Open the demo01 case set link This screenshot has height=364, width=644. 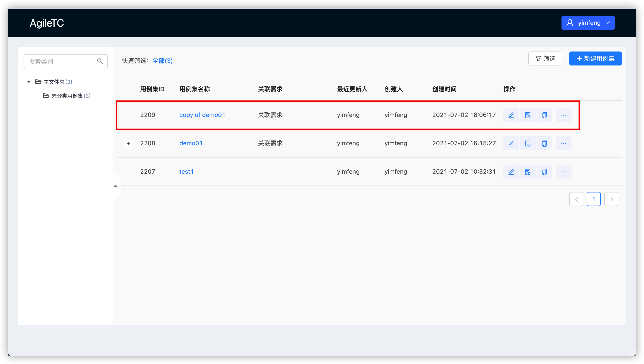point(191,143)
